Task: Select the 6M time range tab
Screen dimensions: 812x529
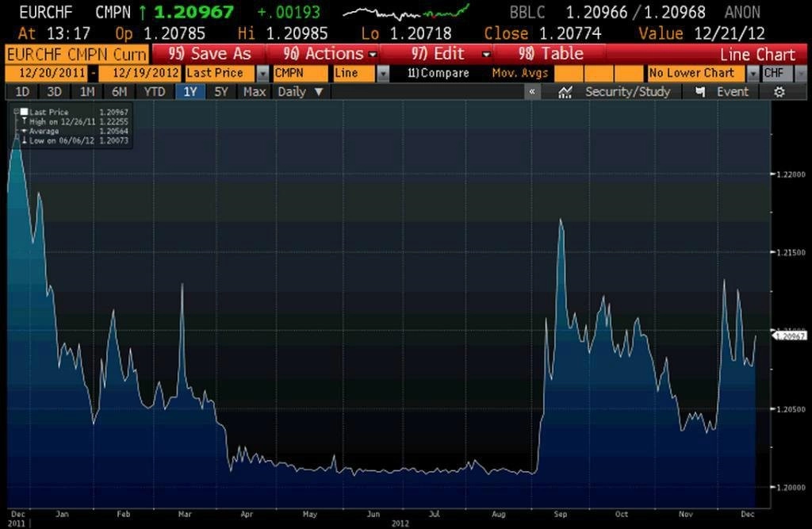Action: pos(119,92)
